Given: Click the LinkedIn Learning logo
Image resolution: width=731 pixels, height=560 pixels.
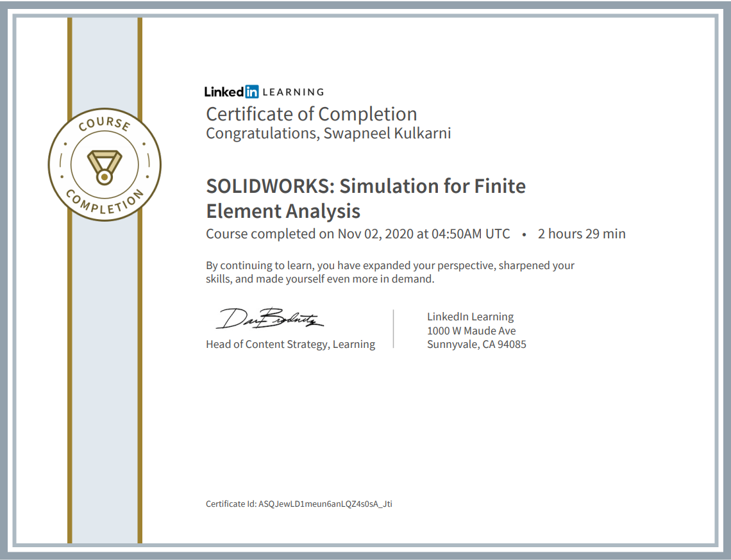Looking at the screenshot, I should point(264,92).
